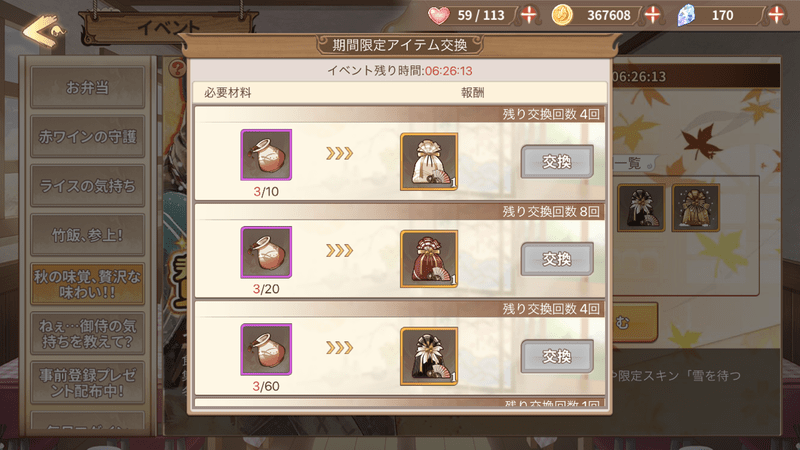
Task: Tap the white gift bag reward icon
Action: click(429, 162)
